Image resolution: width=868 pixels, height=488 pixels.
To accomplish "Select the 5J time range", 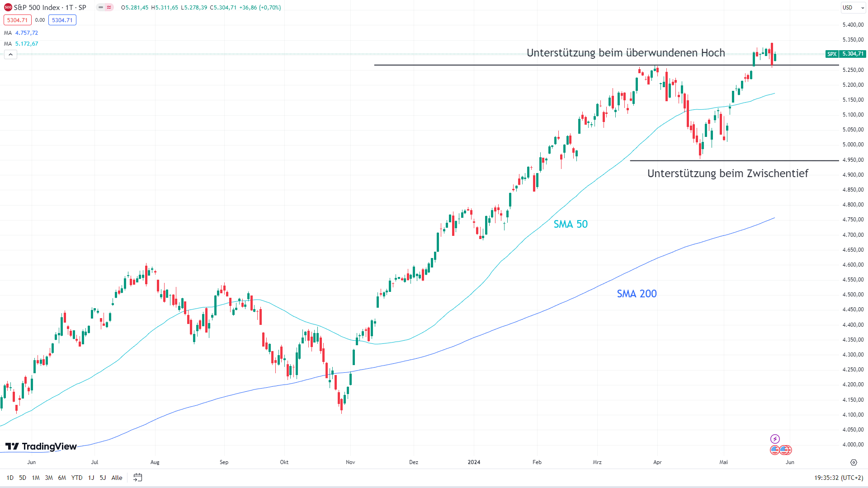I will (x=103, y=478).
